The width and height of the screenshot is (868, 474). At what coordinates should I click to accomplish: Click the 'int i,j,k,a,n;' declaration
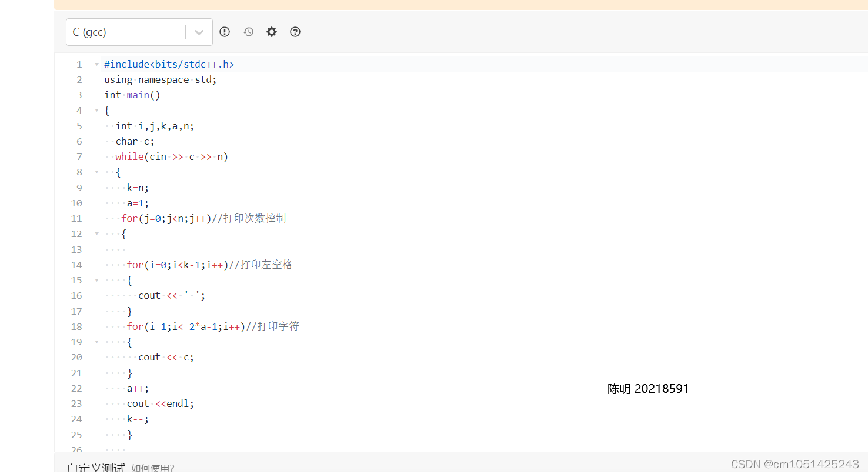tap(155, 126)
